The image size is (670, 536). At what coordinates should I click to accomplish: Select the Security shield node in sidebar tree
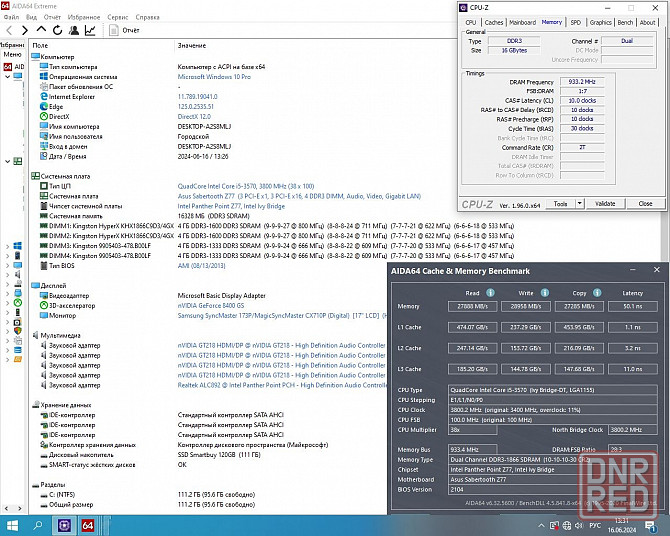click(x=18, y=331)
